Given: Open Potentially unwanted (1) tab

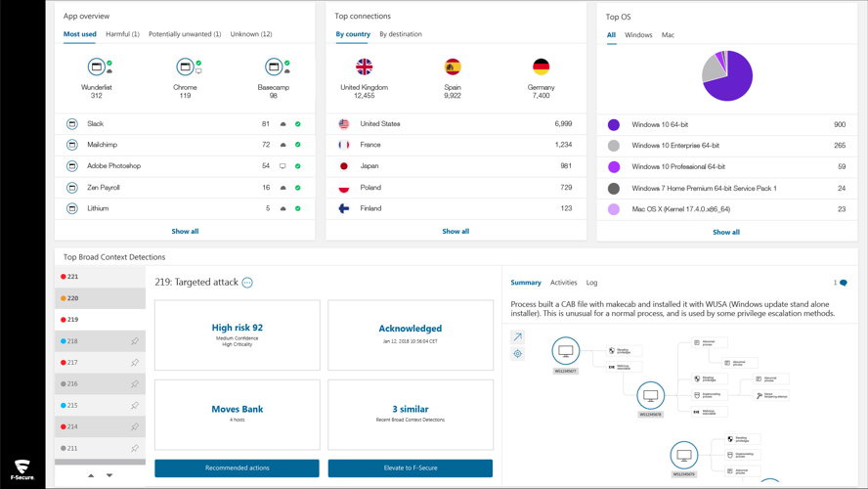Looking at the screenshot, I should (x=185, y=34).
